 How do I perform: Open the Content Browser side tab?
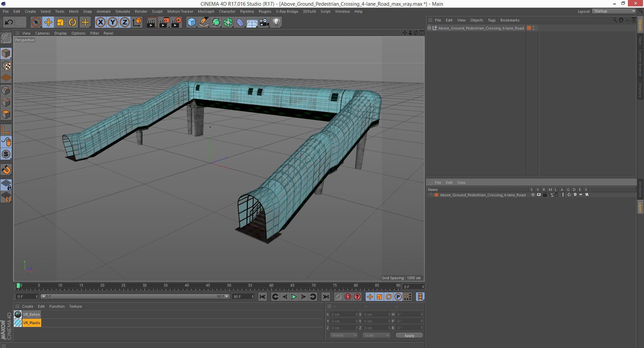pyautogui.click(x=640, y=63)
